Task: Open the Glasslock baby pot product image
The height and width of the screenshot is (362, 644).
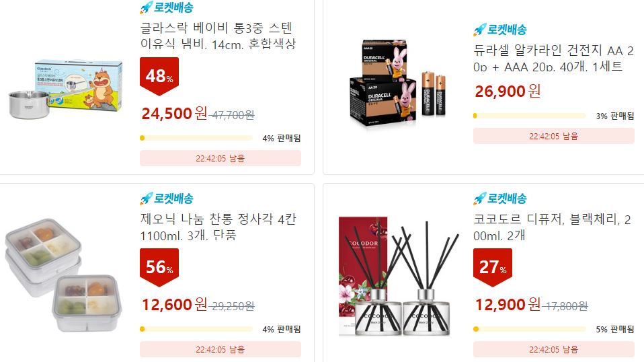Action: click(66, 89)
